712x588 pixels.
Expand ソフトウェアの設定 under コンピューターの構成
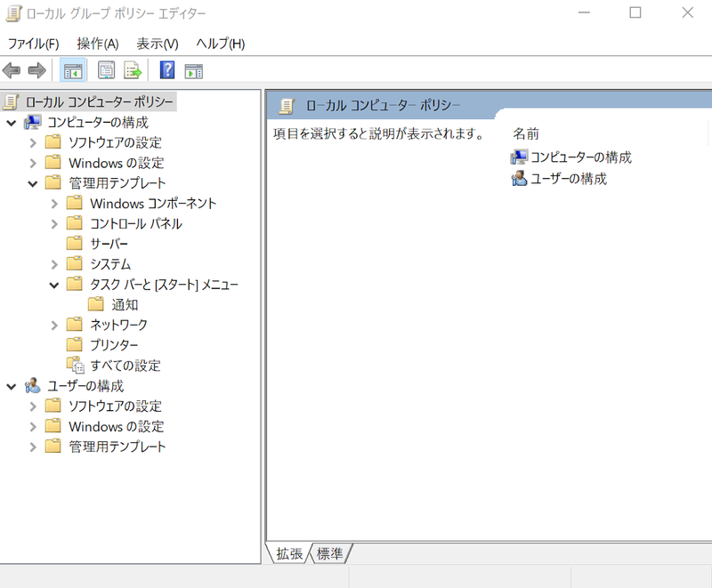[x=33, y=142]
